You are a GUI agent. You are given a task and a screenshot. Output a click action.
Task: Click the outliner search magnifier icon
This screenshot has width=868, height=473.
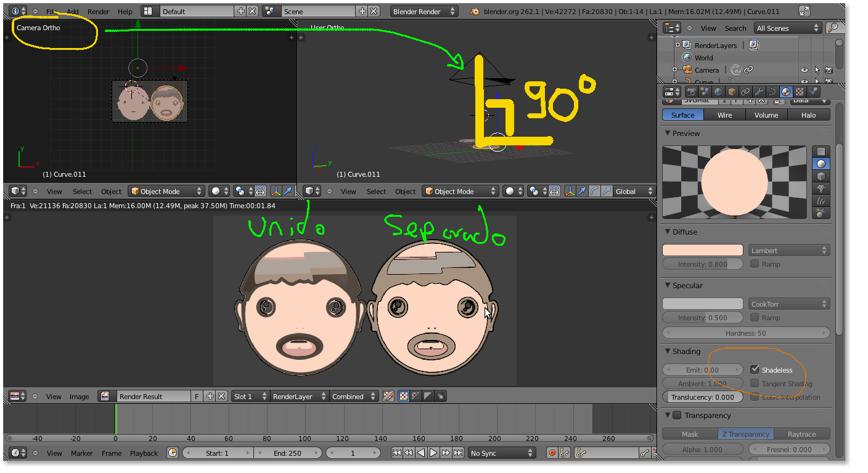(x=833, y=28)
